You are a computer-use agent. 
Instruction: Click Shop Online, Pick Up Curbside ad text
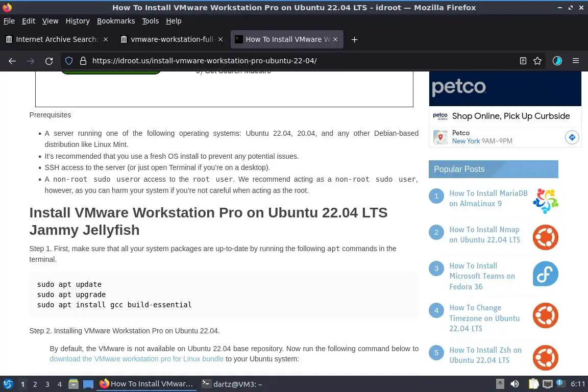coord(511,116)
